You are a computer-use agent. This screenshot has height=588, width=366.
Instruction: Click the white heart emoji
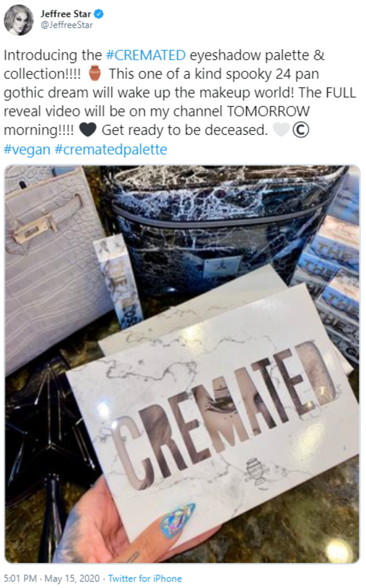[x=281, y=129]
